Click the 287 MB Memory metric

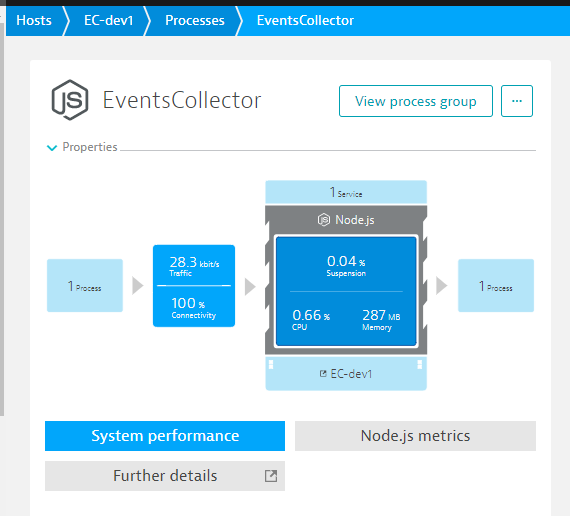(381, 319)
